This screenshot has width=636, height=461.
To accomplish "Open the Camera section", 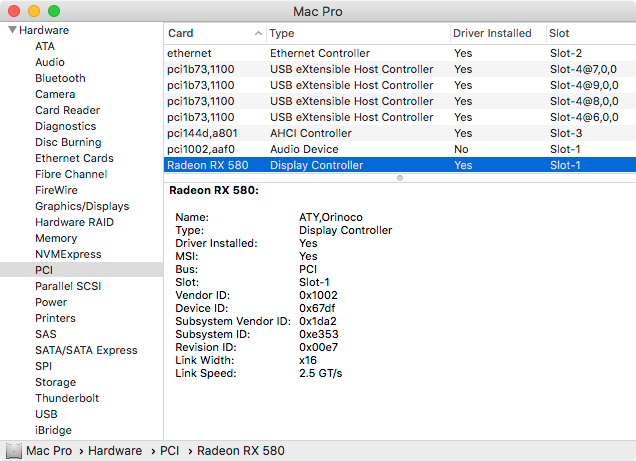I will (55, 94).
